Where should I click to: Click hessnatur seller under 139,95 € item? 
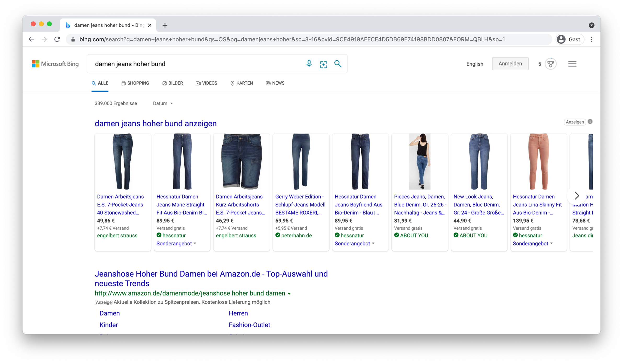(x=530, y=236)
